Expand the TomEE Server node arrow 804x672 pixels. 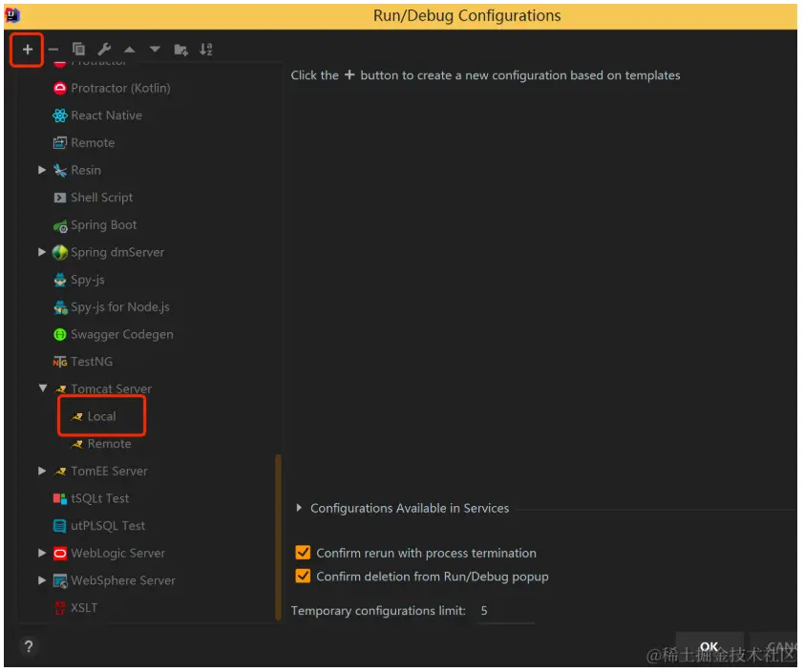tap(42, 471)
